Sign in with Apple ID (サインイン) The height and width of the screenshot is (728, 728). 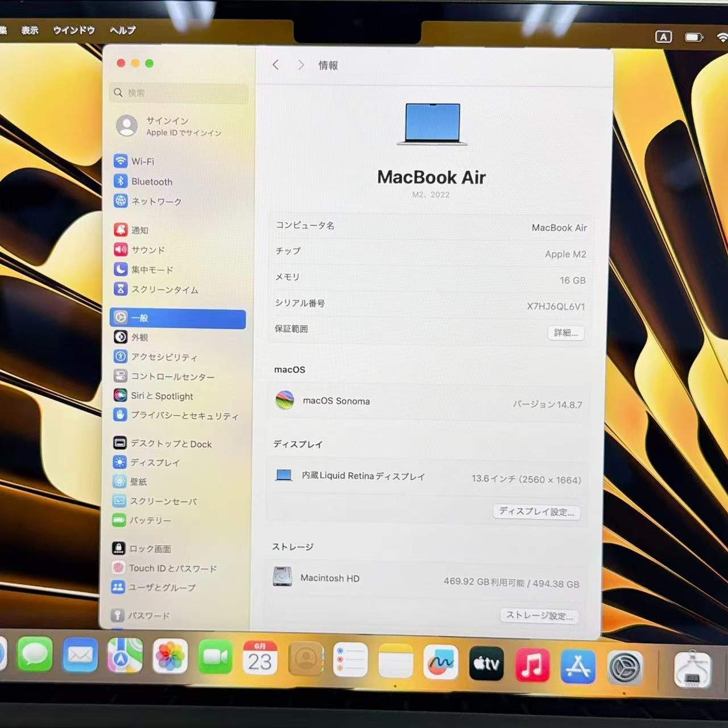pos(169,126)
